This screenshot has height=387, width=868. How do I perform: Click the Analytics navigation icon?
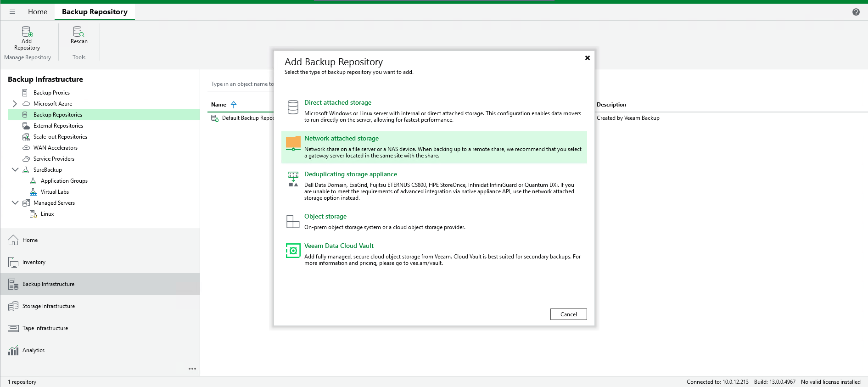pyautogui.click(x=13, y=350)
